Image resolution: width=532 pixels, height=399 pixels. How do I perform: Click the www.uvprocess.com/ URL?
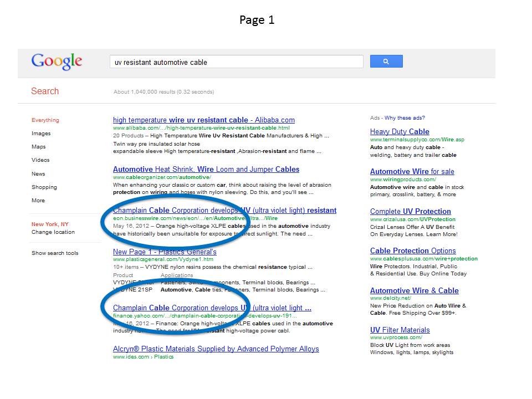click(x=396, y=337)
